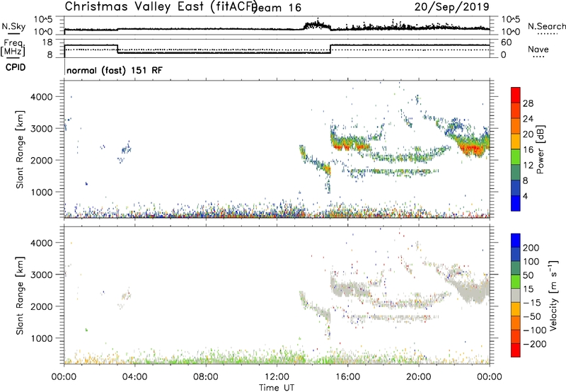Image resolution: width=566 pixels, height=392 pixels.
Task: Click the '16:00' time tick label
Action: (347, 377)
